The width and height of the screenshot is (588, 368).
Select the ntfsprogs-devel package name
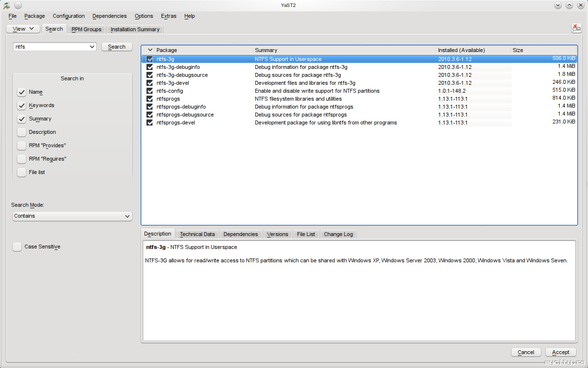click(175, 123)
